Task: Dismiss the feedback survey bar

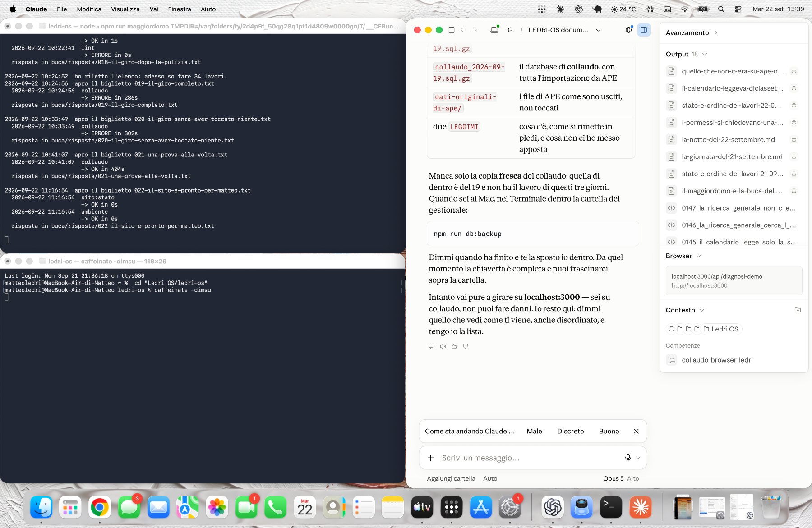Action: point(636,431)
